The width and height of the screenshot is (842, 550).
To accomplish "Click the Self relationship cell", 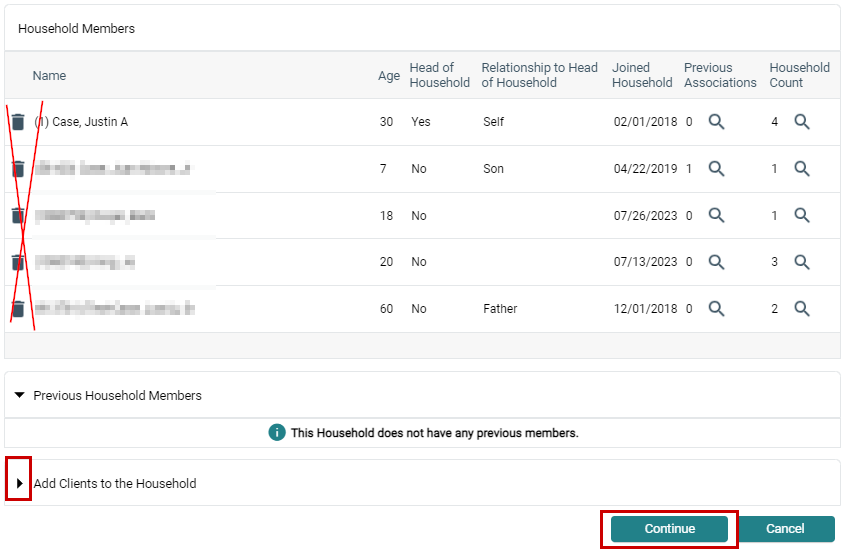I will [493, 122].
